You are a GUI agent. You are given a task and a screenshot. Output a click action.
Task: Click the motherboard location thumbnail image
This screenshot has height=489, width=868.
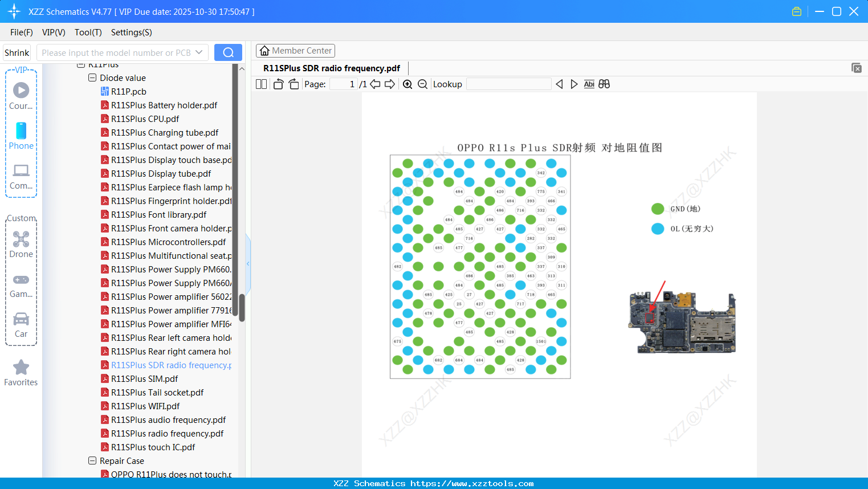click(682, 321)
